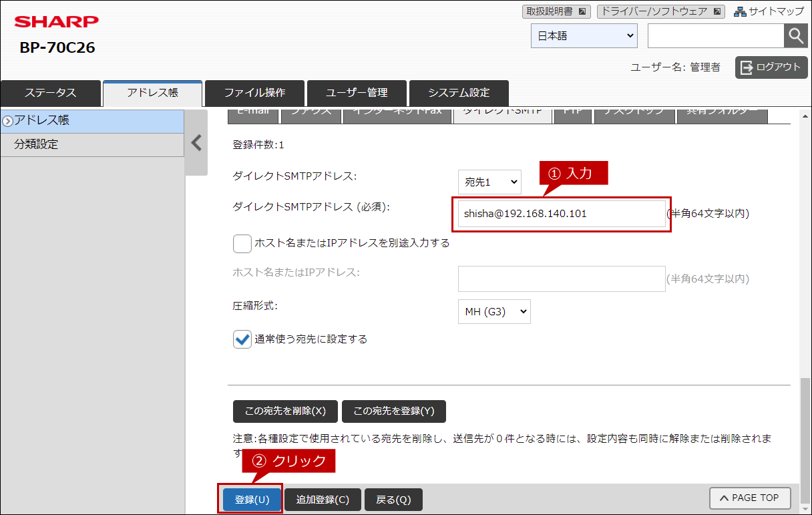Click the ユーザー名: 管理者 text
The width and height of the screenshot is (812, 515).
point(675,67)
